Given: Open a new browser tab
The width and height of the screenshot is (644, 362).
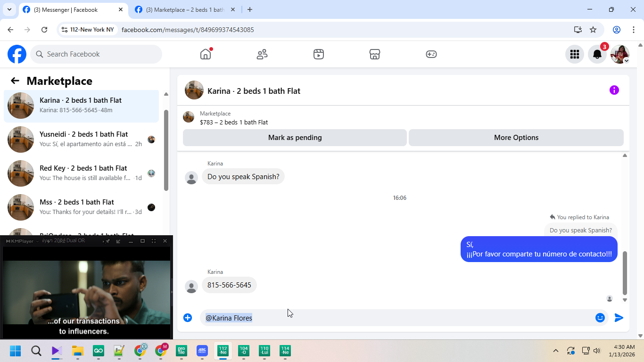Looking at the screenshot, I should (x=250, y=9).
